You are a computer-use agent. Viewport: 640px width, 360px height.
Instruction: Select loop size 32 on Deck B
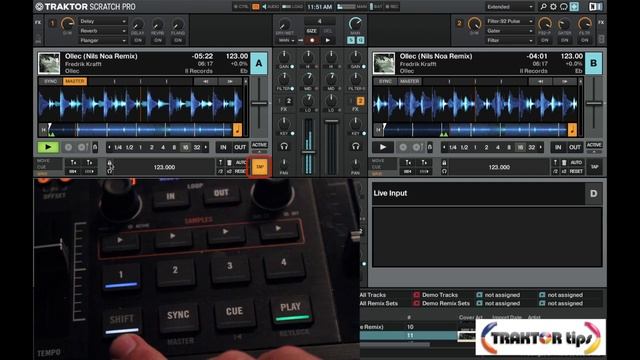pos(531,147)
